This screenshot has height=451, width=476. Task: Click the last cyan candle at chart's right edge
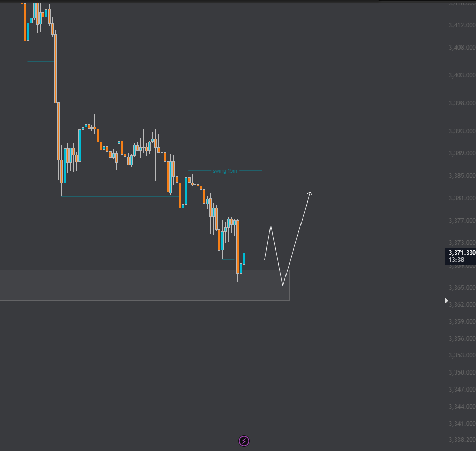point(244,258)
